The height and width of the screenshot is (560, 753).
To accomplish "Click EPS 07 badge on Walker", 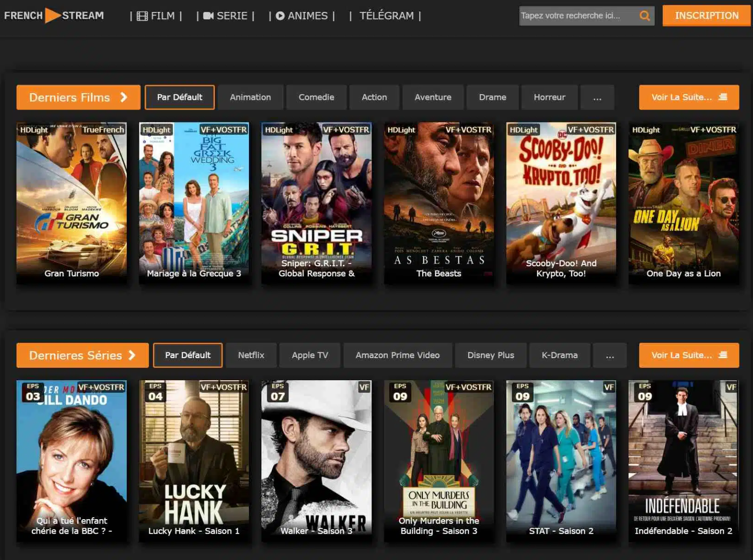I will [x=278, y=392].
